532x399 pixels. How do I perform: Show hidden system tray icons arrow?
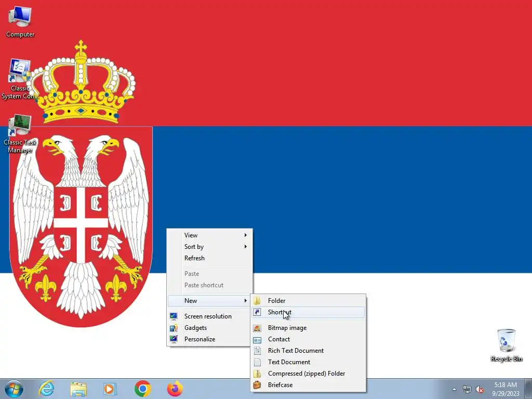coord(454,389)
